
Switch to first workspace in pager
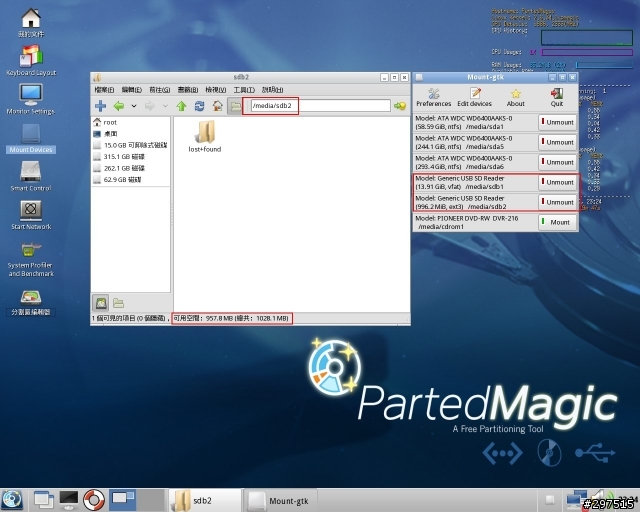(122, 500)
